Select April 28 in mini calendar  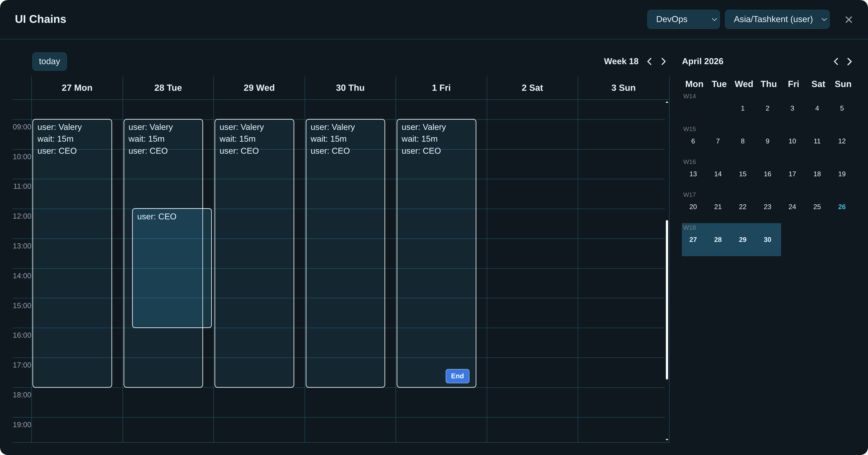click(x=718, y=239)
